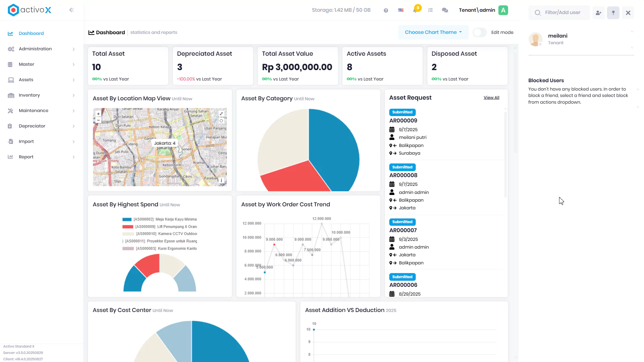The width and height of the screenshot is (644, 362).
Task: Collapse the sidebar with the double-arrow icon
Action: [x=71, y=10]
